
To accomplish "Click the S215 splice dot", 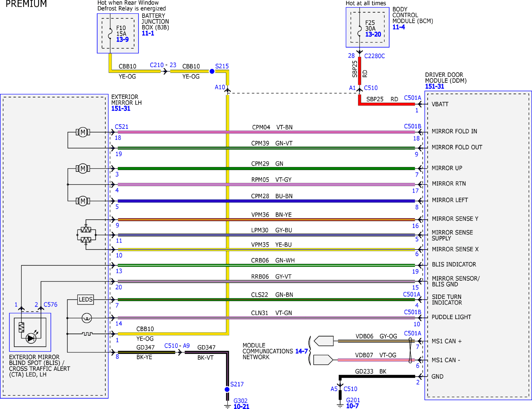I will 212,72.
